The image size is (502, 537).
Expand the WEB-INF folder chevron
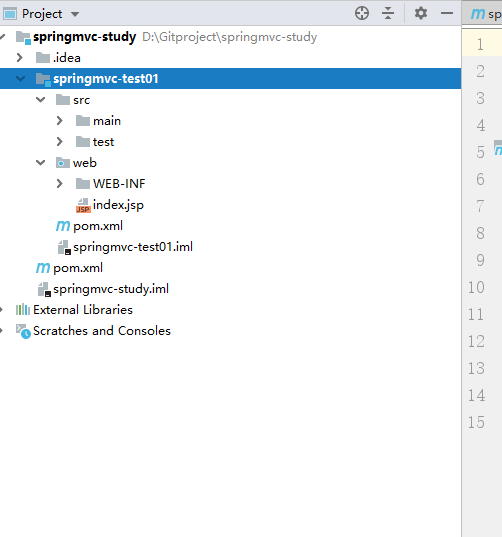click(x=60, y=184)
